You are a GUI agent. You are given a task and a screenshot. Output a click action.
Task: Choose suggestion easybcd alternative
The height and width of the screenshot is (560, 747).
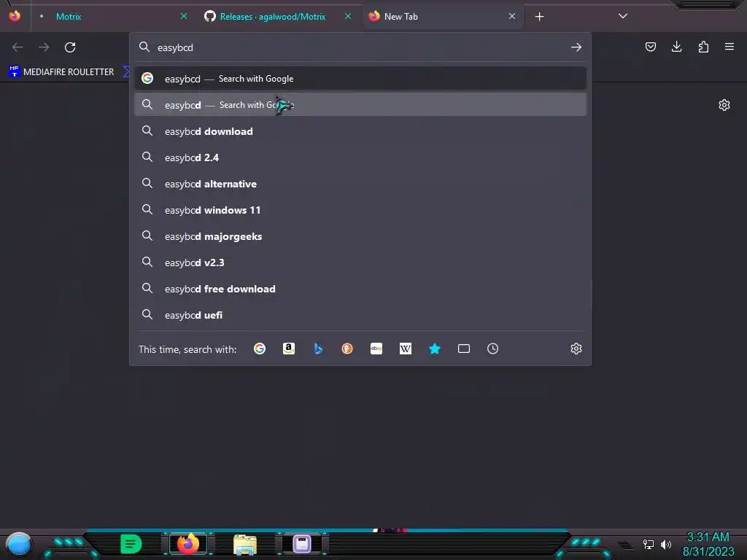pos(360,183)
